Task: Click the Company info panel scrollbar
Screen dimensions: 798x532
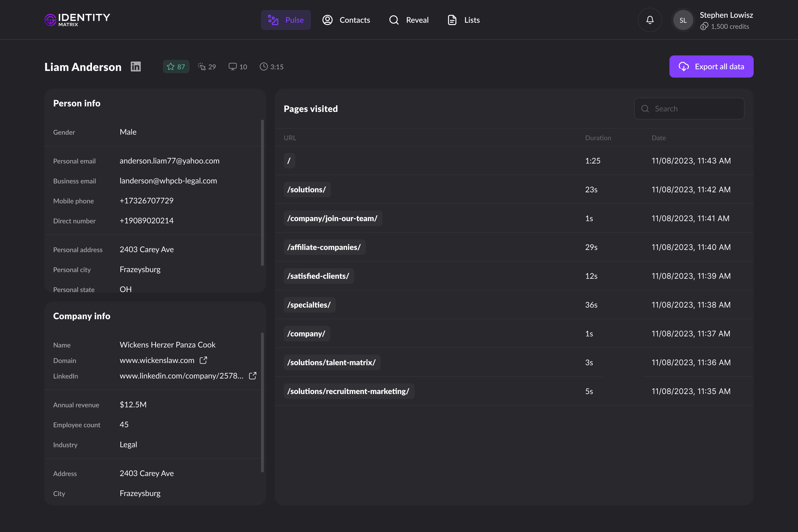Action: pyautogui.click(x=262, y=402)
